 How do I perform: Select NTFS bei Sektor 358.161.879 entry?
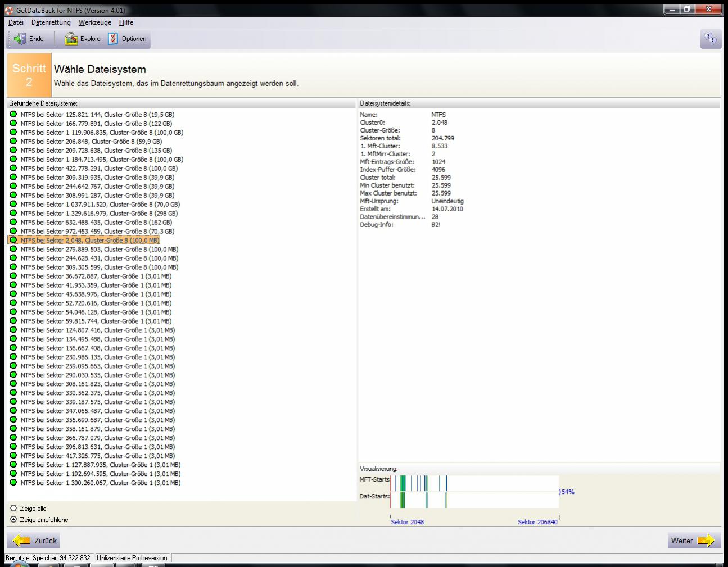point(98,429)
